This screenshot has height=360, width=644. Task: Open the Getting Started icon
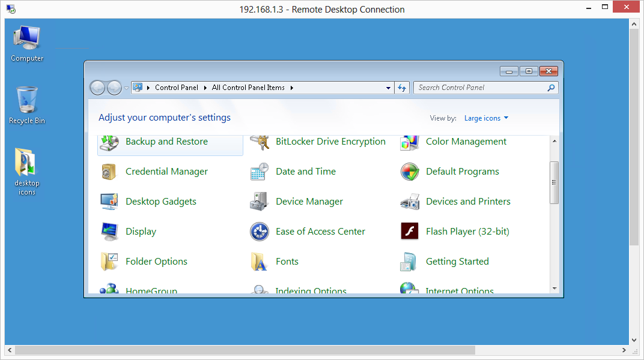409,262
